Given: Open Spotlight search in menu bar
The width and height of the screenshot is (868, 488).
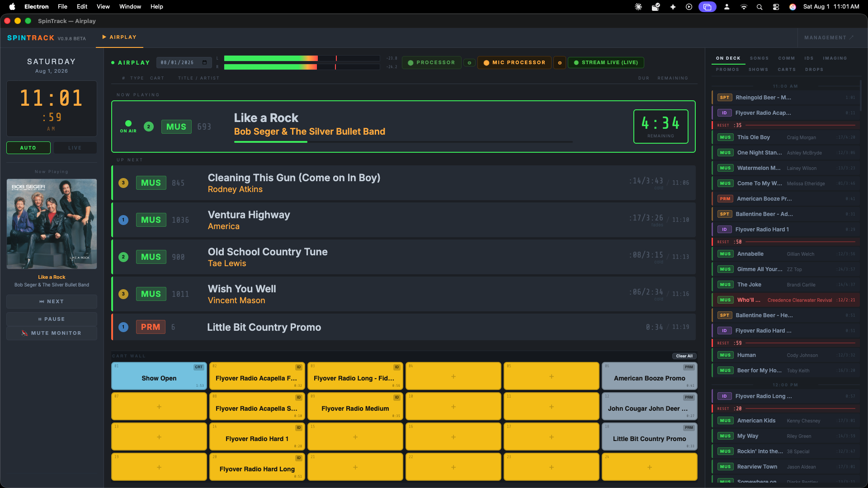Looking at the screenshot, I should 759,7.
